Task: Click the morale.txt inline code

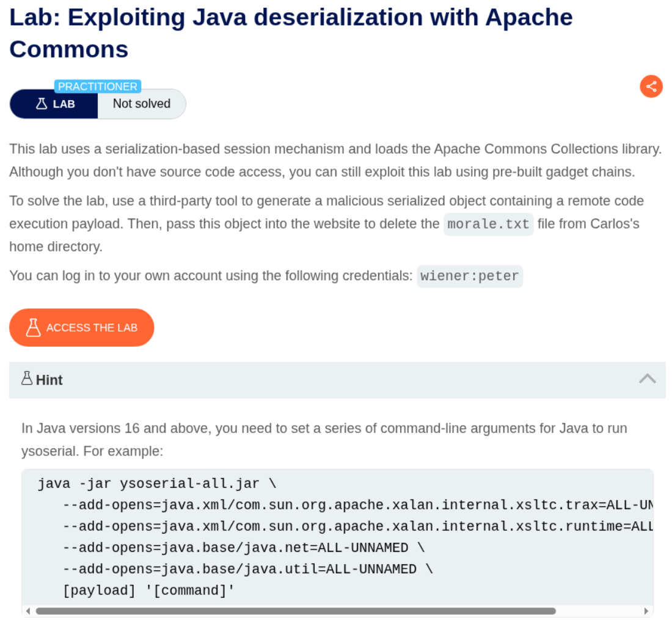Action: tap(488, 224)
